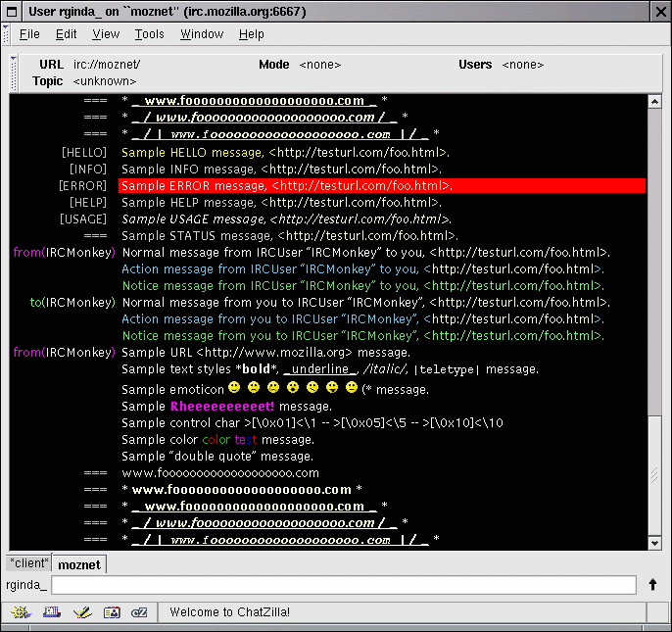The width and height of the screenshot is (672, 632).
Task: Switch to the *client* tab
Action: point(28,563)
